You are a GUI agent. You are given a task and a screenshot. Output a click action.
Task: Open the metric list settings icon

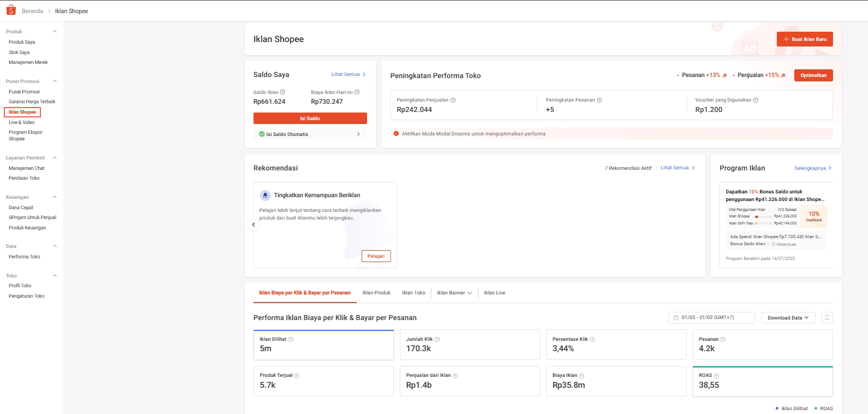click(x=827, y=317)
